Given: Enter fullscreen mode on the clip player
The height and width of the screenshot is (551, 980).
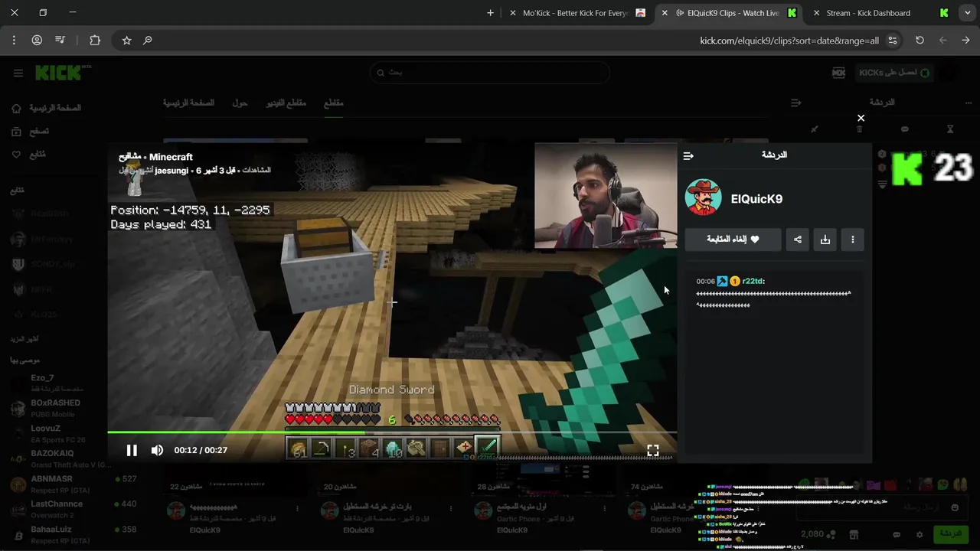Looking at the screenshot, I should [653, 451].
